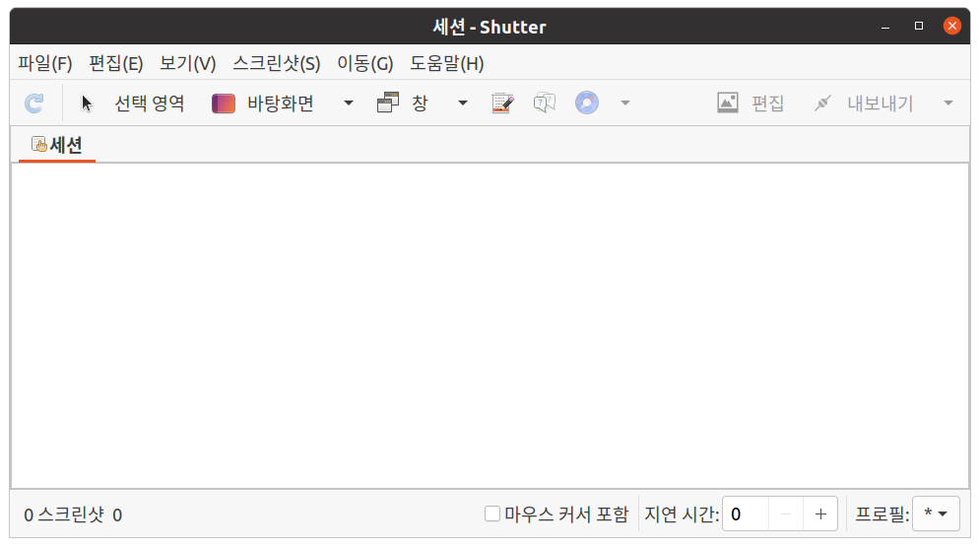980x547 pixels.
Task: Click the menu capture icon
Action: 502,103
